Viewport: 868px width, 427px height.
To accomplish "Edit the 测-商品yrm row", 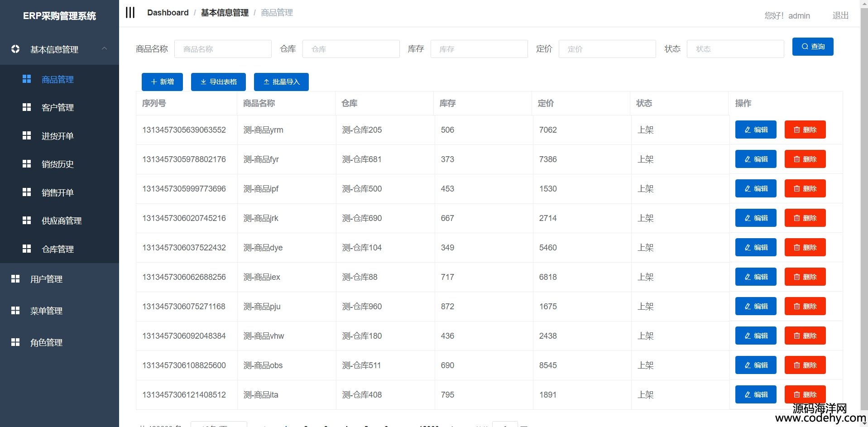I will 755,130.
